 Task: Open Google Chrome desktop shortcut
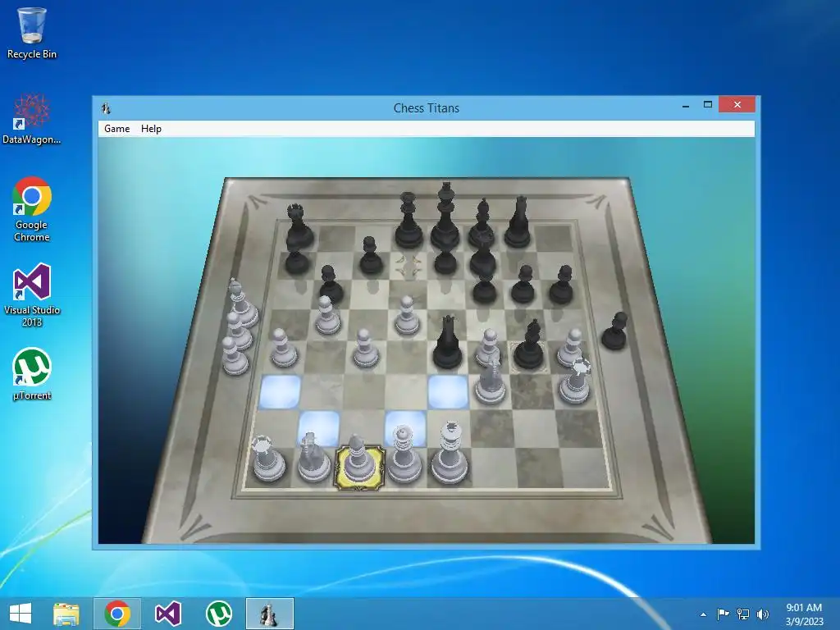pyautogui.click(x=32, y=209)
